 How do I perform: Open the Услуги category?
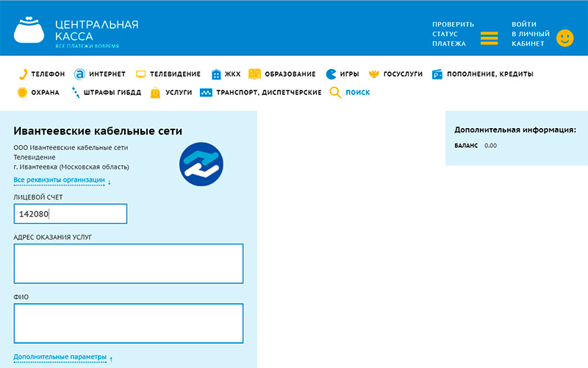click(x=179, y=93)
